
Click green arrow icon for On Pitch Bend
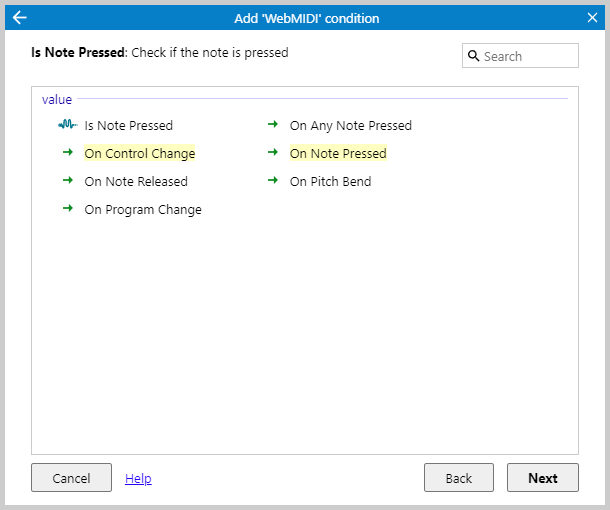pos(273,181)
